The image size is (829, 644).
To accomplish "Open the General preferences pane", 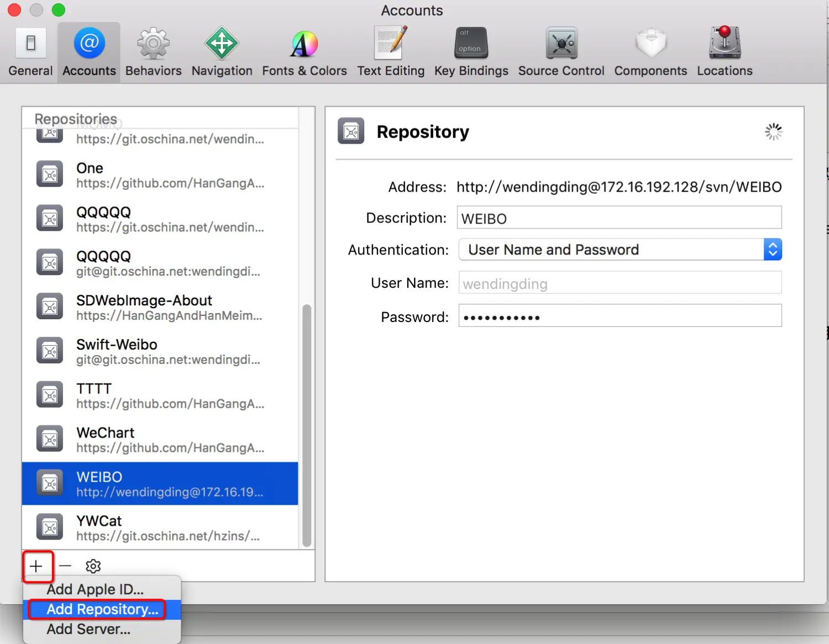I will tap(30, 53).
